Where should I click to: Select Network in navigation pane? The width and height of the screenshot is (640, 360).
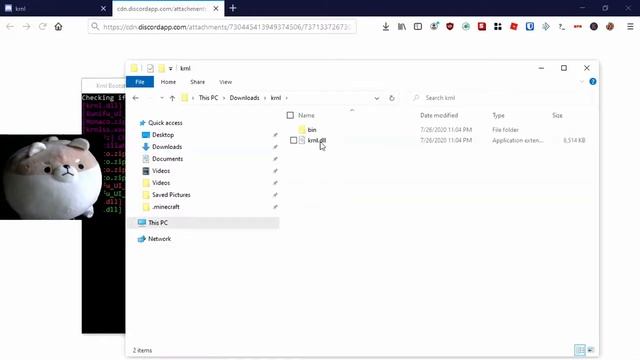coord(160,239)
